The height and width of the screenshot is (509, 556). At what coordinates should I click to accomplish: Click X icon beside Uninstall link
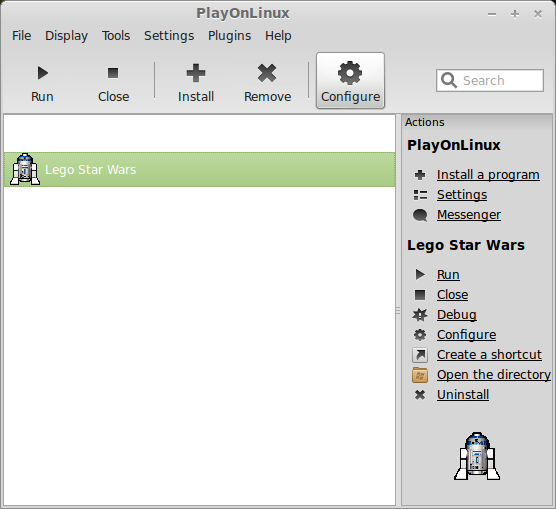pos(420,395)
